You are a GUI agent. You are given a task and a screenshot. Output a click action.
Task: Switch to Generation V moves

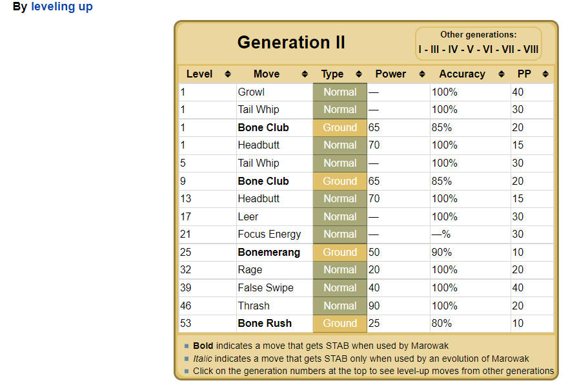coord(471,49)
